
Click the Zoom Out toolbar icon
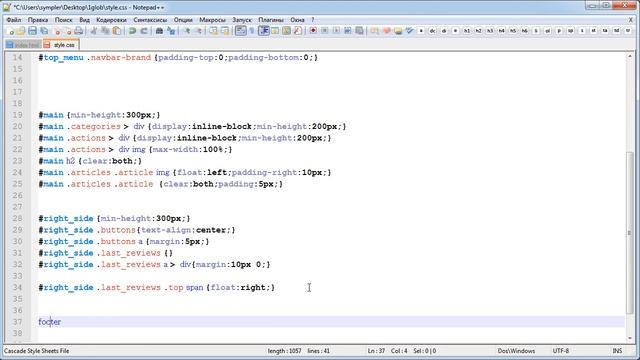pyautogui.click(x=198, y=31)
